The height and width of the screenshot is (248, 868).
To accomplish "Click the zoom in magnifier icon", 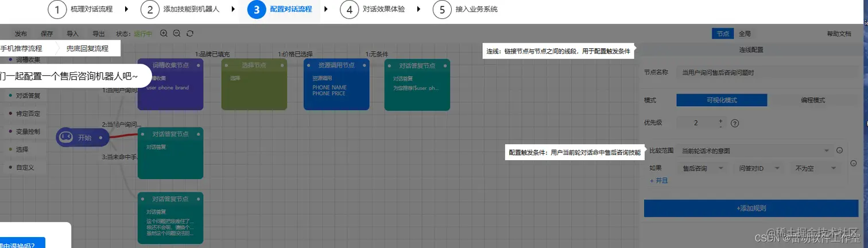I will [x=164, y=33].
